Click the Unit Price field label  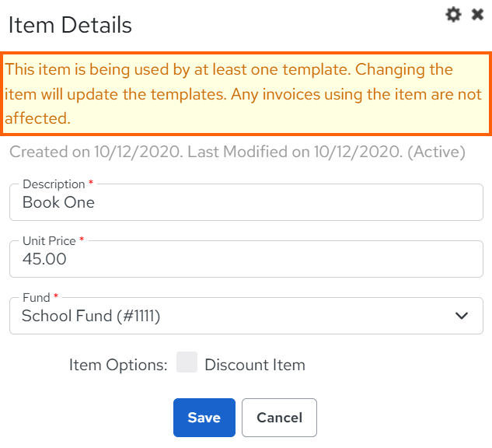tap(49, 241)
